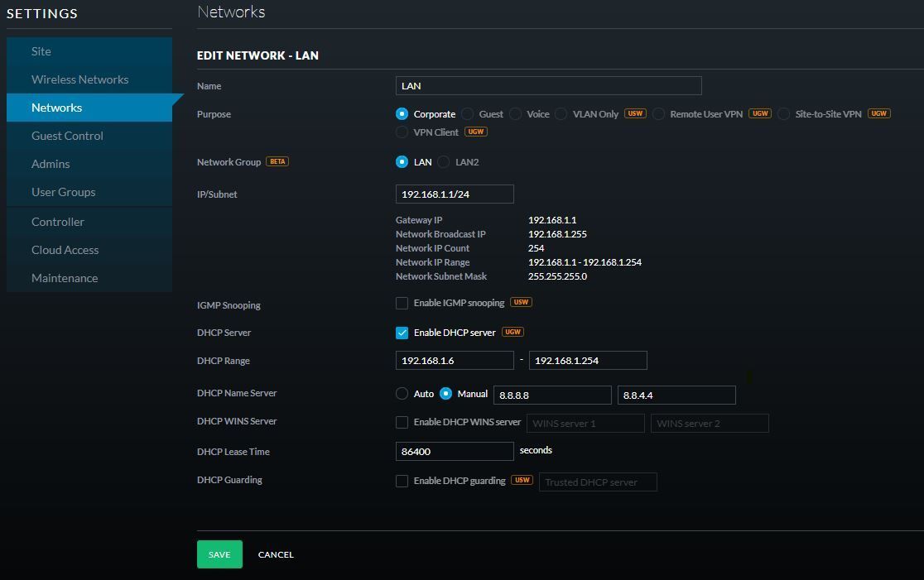Click CANCEL to discard changes
This screenshot has height=580, width=924.
(x=276, y=554)
